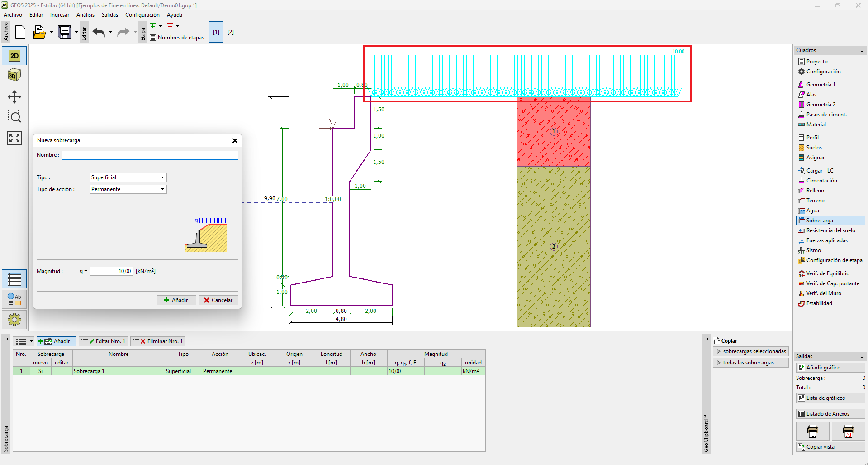Collapse the Salidas panel
Viewport: 868px width, 465px height.
click(862, 357)
